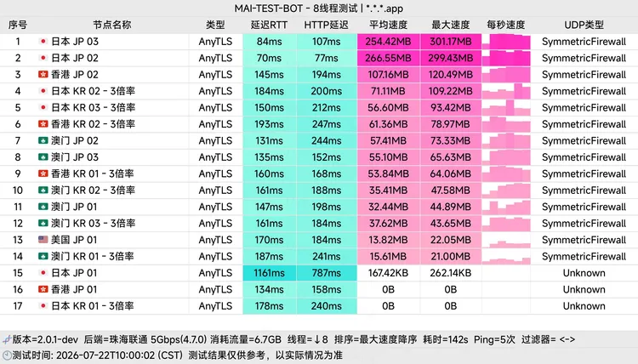Click the 299.43MB max speed cell
The height and width of the screenshot is (364, 638).
click(x=450, y=58)
